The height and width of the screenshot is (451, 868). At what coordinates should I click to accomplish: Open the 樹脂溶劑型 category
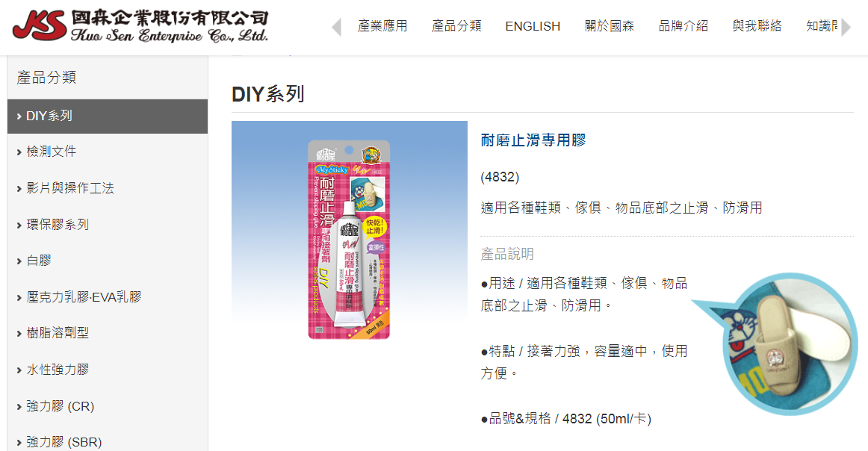(x=108, y=333)
